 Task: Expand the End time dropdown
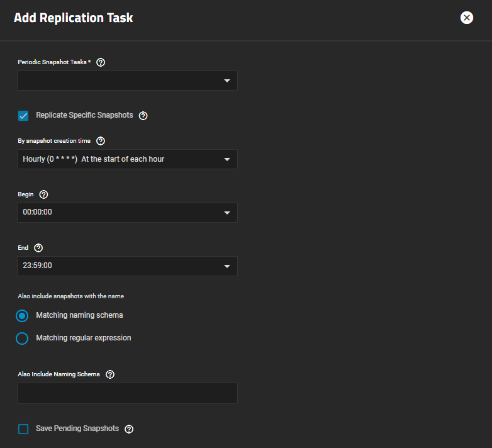[x=127, y=266]
